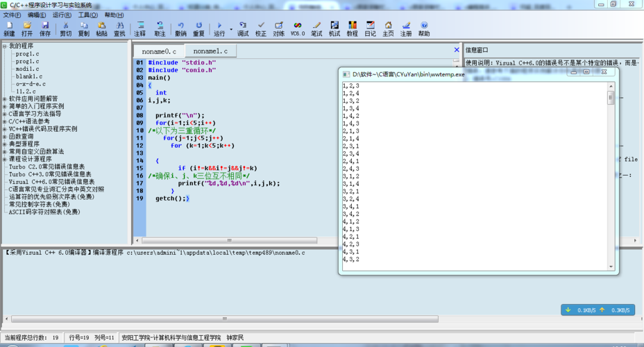
Task: Open ASCII码字符对照表(免费)
Action: click(44, 212)
